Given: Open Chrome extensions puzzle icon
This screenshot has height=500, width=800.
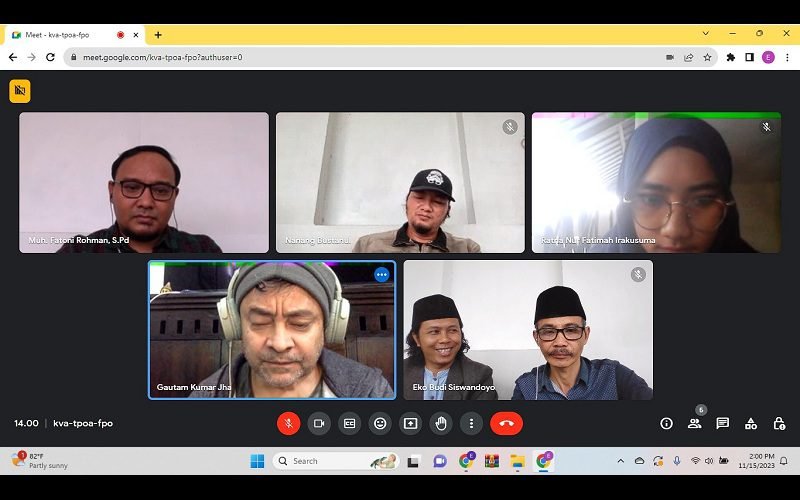Looking at the screenshot, I should pos(731,57).
